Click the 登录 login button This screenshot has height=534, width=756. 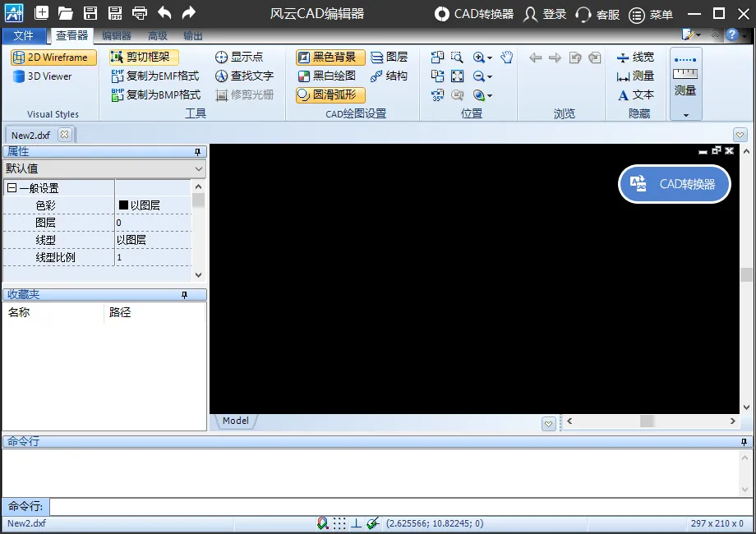point(546,14)
